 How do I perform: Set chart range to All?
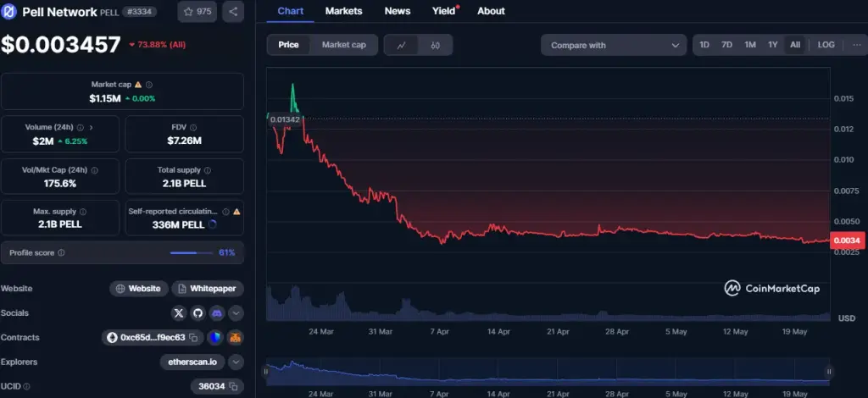(795, 45)
